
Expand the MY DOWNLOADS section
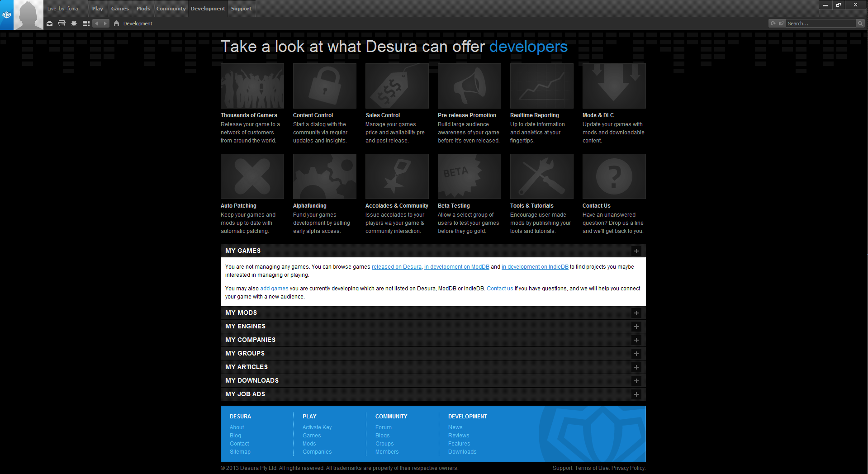point(636,381)
